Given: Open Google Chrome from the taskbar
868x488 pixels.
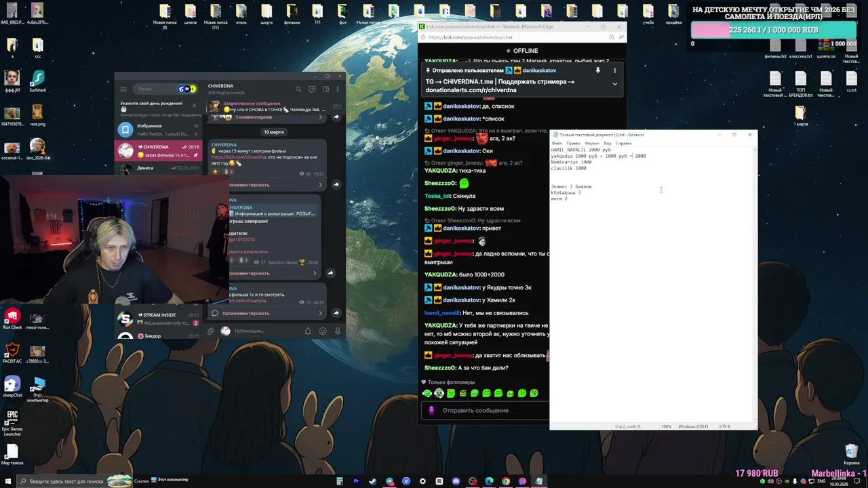Looking at the screenshot, I should (506, 481).
